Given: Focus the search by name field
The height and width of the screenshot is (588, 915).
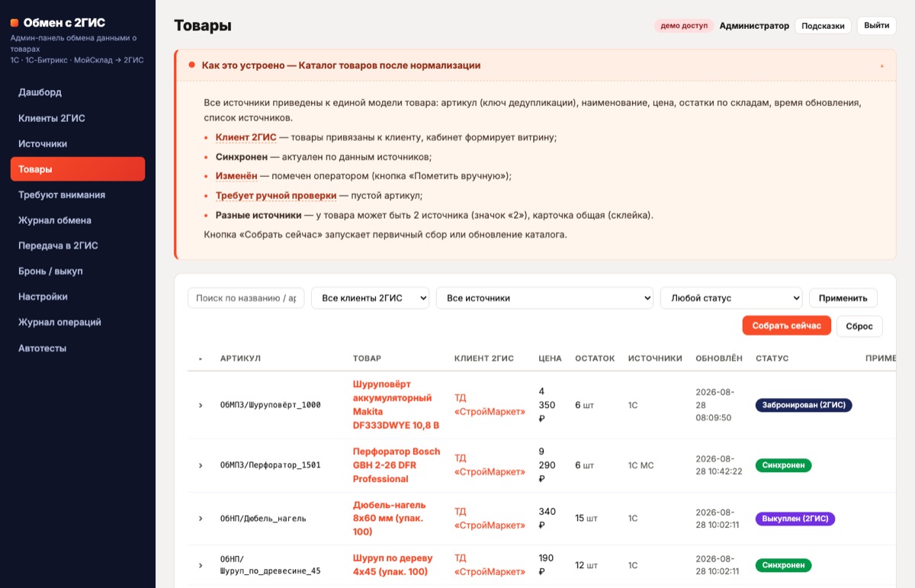Looking at the screenshot, I should click(x=246, y=298).
